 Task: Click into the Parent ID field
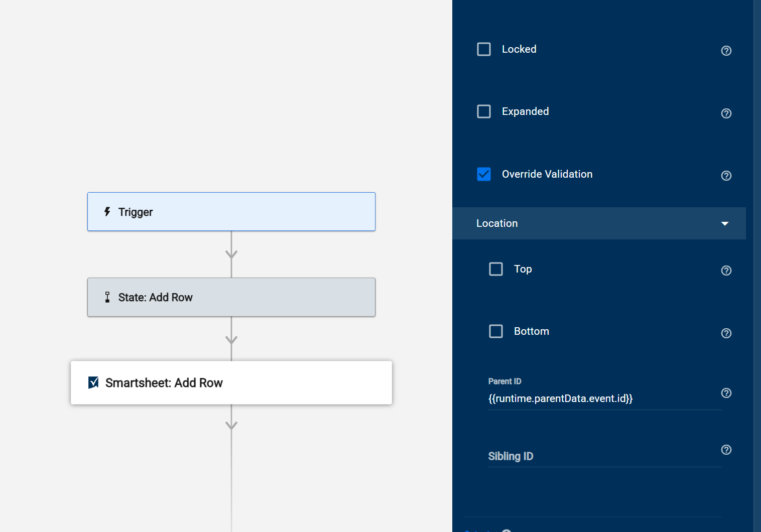602,398
